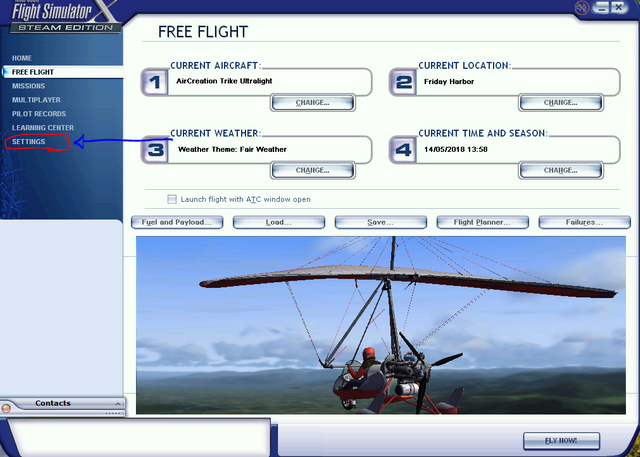Click the red Contacts status icon
The image size is (640, 457).
tap(6, 408)
